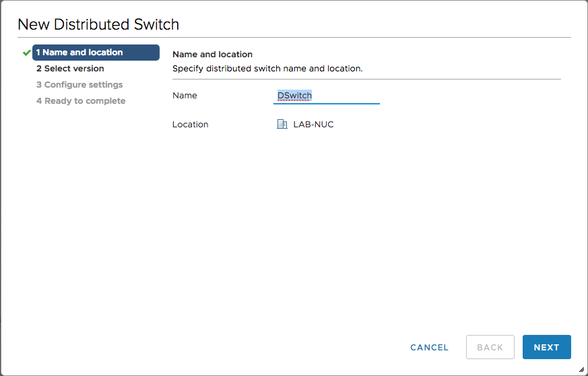Screen dimensions: 588x376
Task: Select step 1 Name and location
Action: (x=96, y=53)
